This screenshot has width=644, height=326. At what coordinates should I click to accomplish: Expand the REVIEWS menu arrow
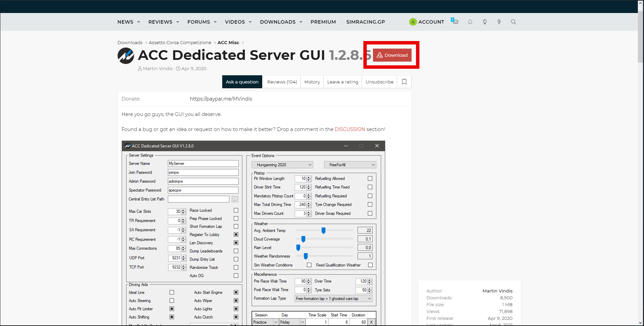[178, 22]
